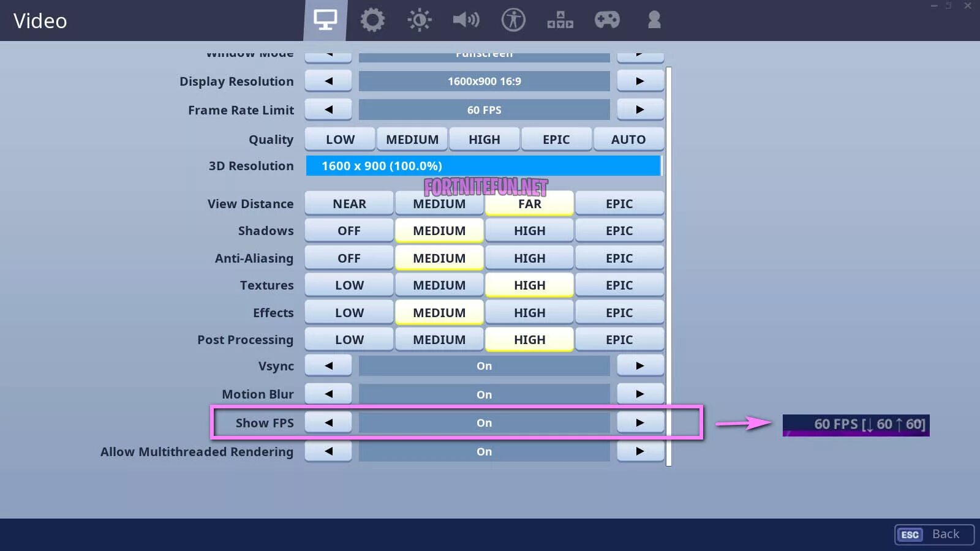Click left arrow for Vsync
980x551 pixels.
coord(328,365)
